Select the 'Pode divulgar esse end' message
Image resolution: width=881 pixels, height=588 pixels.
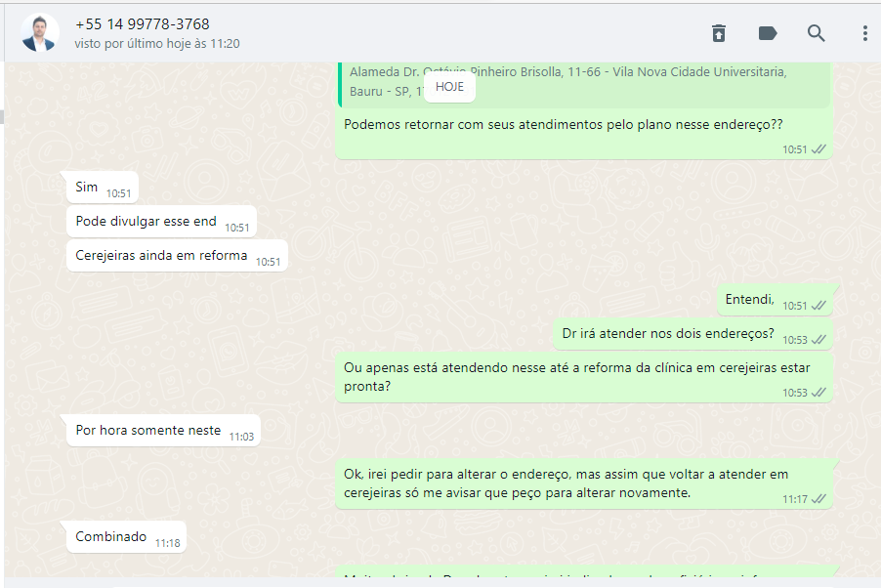[x=161, y=222]
